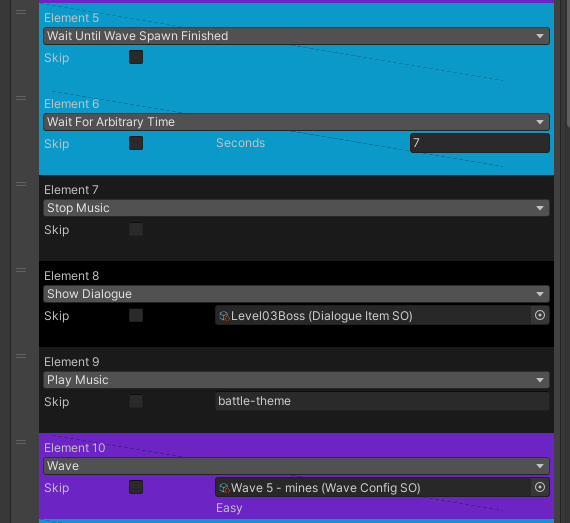Open object picker for Level03Boss dialogue field
This screenshot has width=570, height=523.
(540, 315)
